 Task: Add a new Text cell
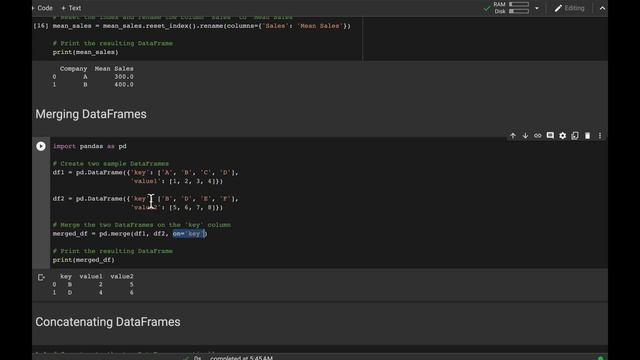[x=71, y=8]
